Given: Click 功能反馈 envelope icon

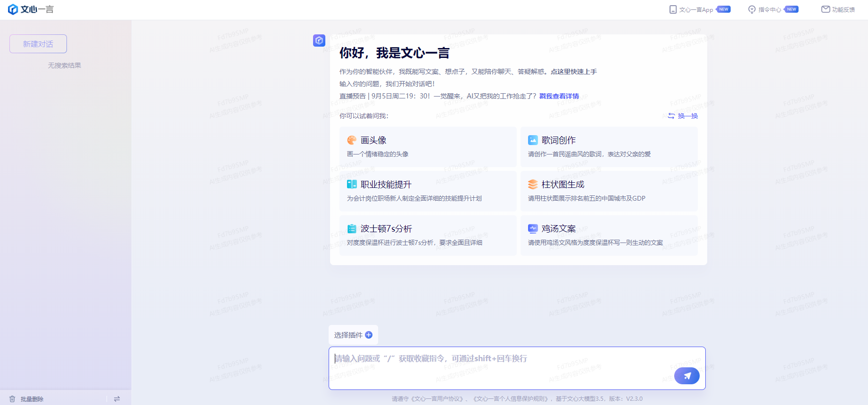Looking at the screenshot, I should pyautogui.click(x=826, y=9).
